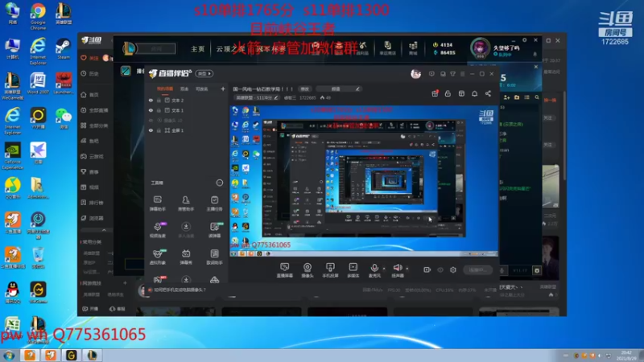Collapse the 工具箱 toolbox section
The image size is (644, 362).
219,183
